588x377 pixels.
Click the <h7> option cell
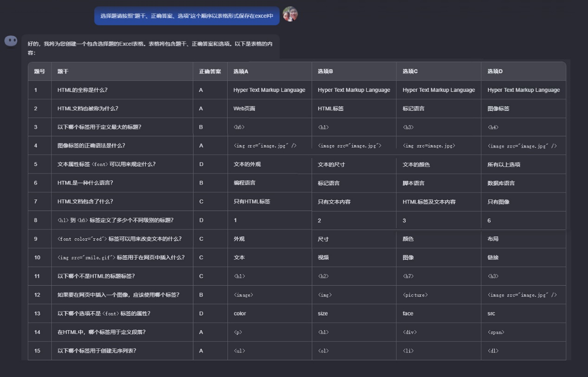coord(408,276)
